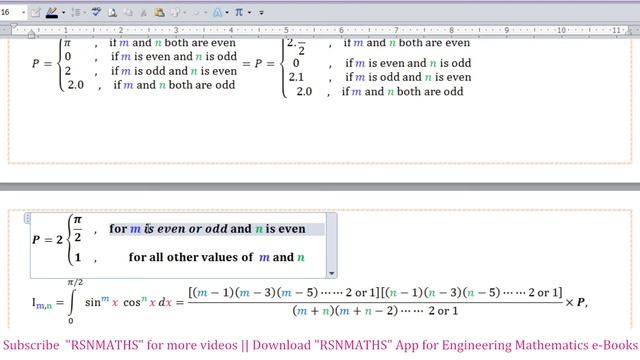Click the Subscribe RSNMATHS banner text
The image size is (640, 360).
[x=320, y=345]
